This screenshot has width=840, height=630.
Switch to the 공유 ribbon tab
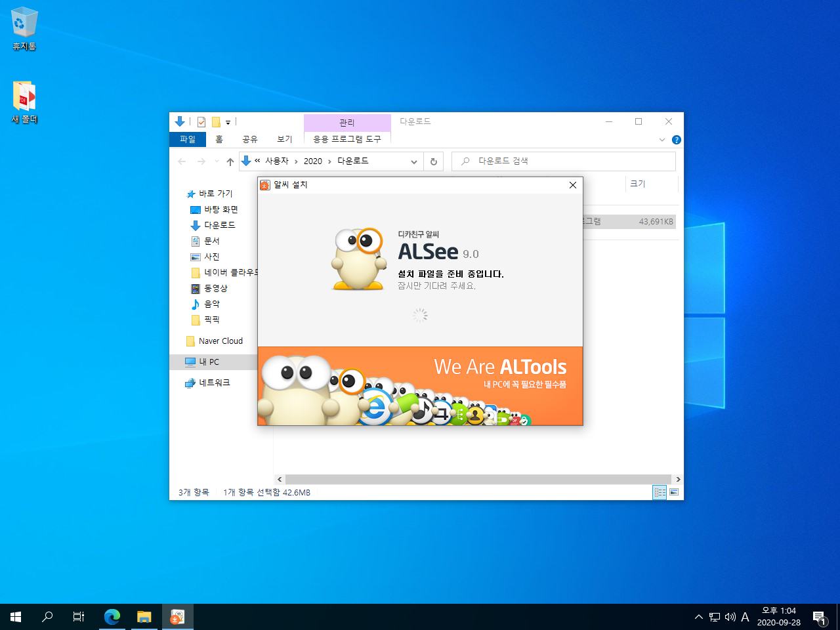coord(250,139)
